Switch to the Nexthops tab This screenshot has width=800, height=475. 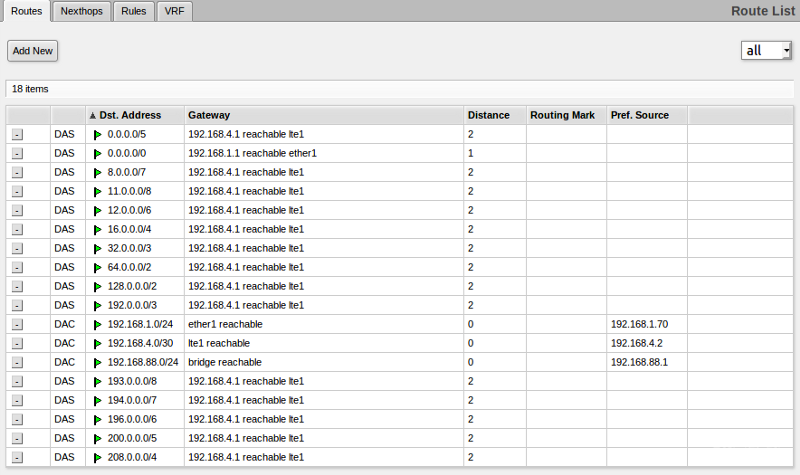(82, 11)
